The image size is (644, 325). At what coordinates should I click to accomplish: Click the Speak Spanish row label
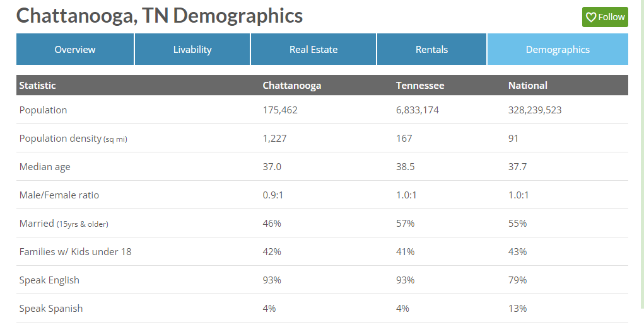[51, 308]
